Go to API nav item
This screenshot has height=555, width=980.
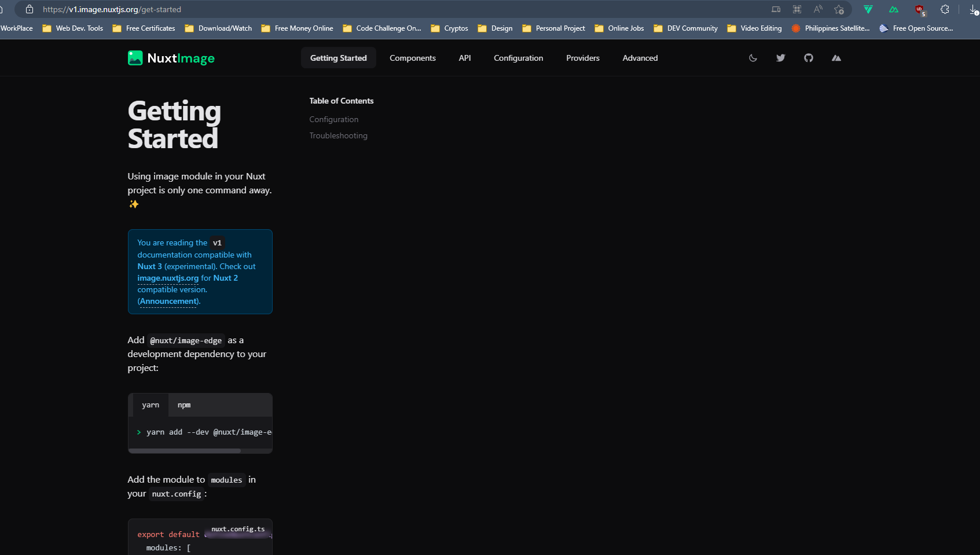[465, 58]
